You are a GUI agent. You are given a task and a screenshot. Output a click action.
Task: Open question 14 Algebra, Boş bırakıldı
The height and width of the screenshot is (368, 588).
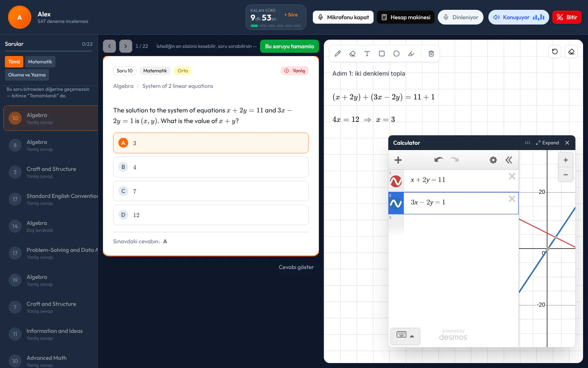pyautogui.click(x=51, y=226)
